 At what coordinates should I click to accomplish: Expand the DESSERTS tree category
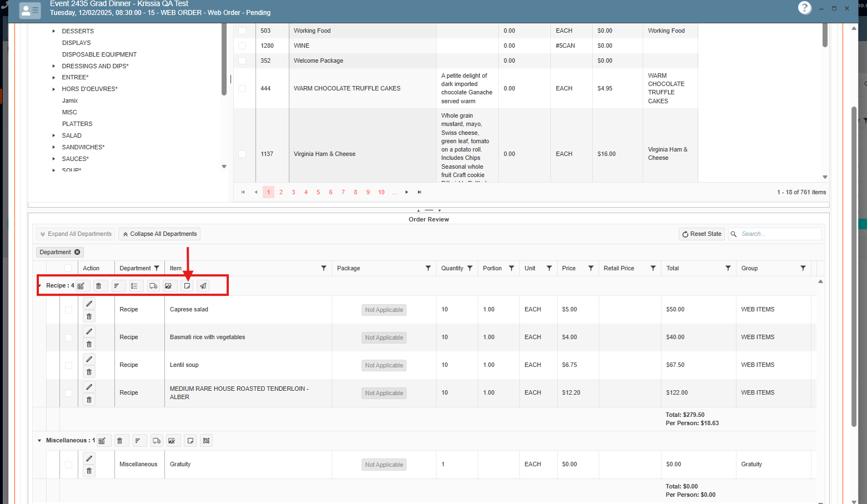54,31
